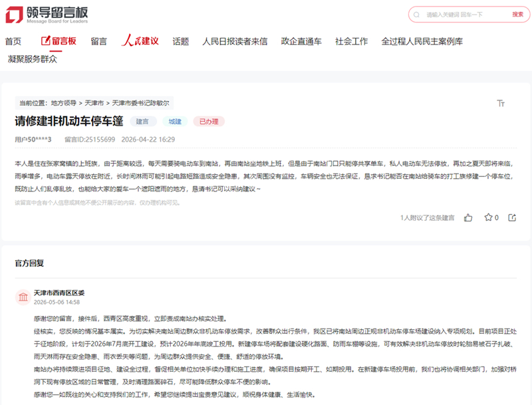Click the 建言 tag

click(x=143, y=122)
